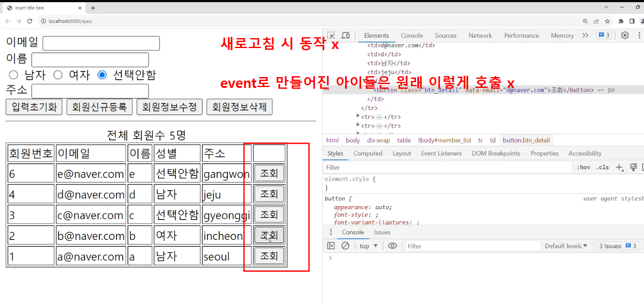Image resolution: width=644 pixels, height=304 pixels.
Task: Open the zoom magnifier in address bar
Action: 585,21
